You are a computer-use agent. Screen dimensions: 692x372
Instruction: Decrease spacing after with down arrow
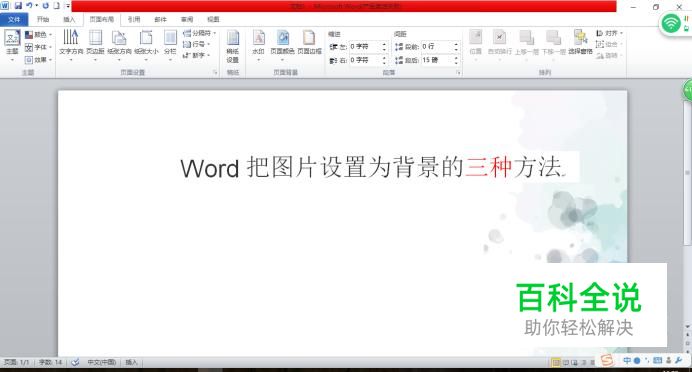click(456, 63)
